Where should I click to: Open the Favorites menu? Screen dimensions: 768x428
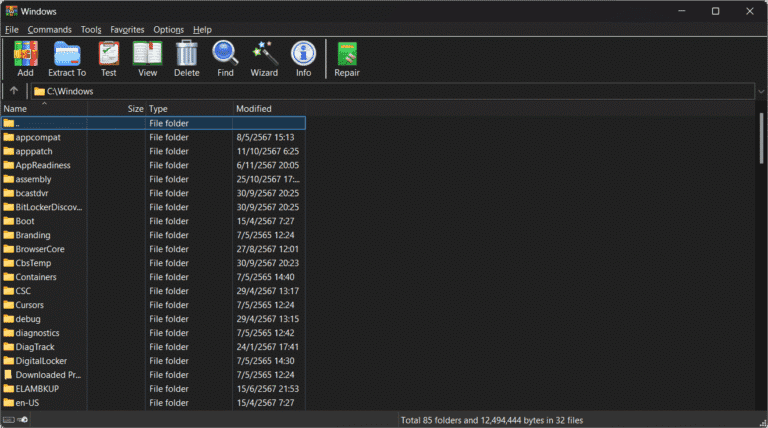point(127,30)
